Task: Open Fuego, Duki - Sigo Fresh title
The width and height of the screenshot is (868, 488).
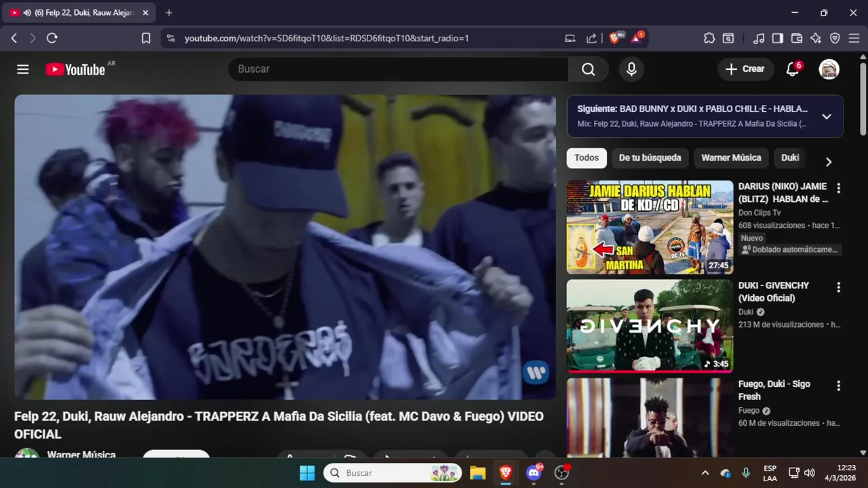Action: [x=774, y=390]
